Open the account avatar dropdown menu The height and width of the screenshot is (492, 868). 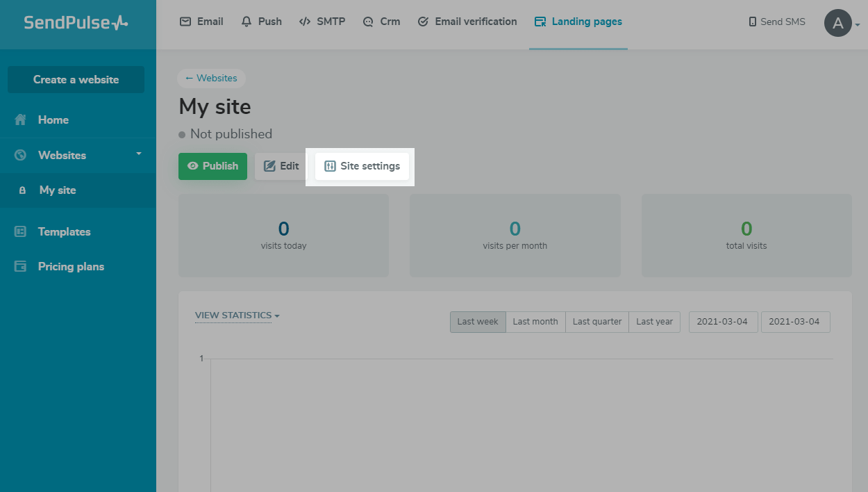coord(840,23)
